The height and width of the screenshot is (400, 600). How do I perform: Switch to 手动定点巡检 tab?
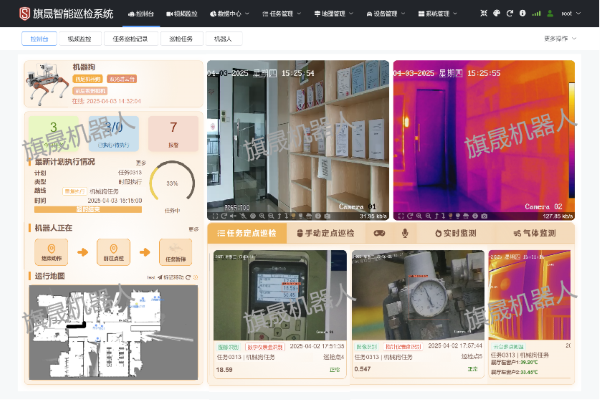click(327, 233)
